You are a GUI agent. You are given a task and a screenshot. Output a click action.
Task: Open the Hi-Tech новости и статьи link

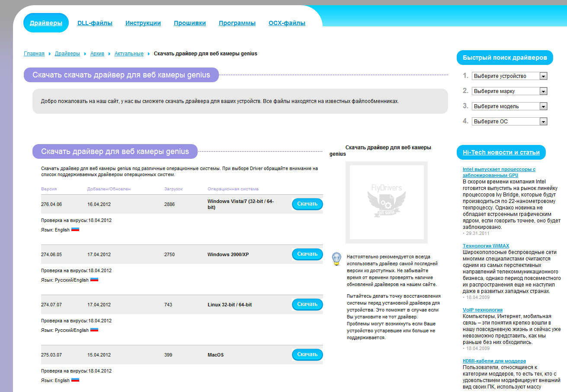[501, 152]
